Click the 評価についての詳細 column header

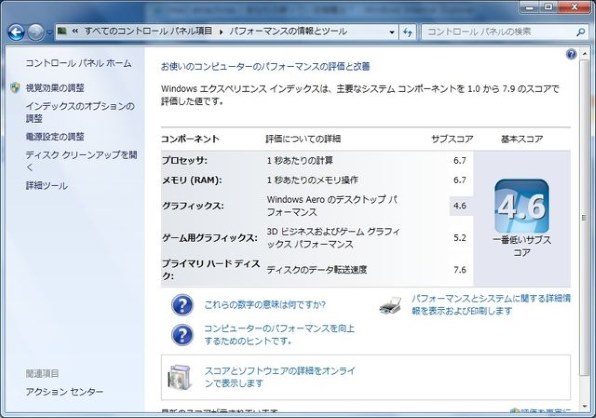[303, 139]
